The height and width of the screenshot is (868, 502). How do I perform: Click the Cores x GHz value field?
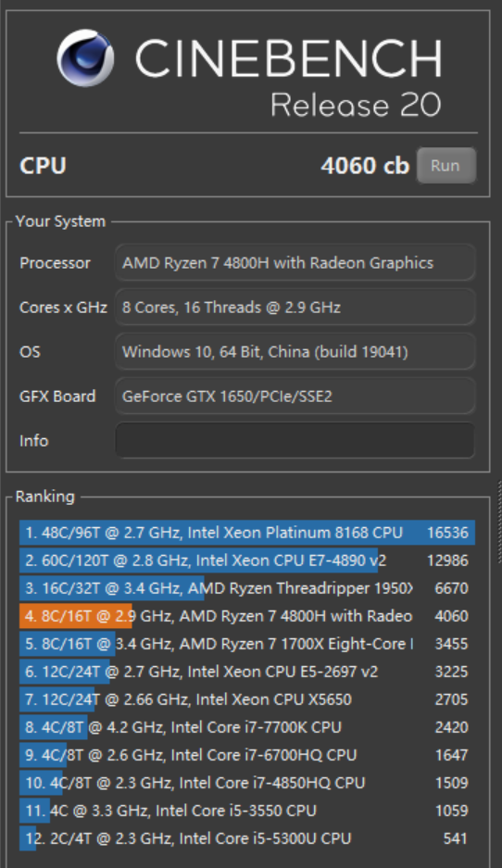pyautogui.click(x=295, y=308)
